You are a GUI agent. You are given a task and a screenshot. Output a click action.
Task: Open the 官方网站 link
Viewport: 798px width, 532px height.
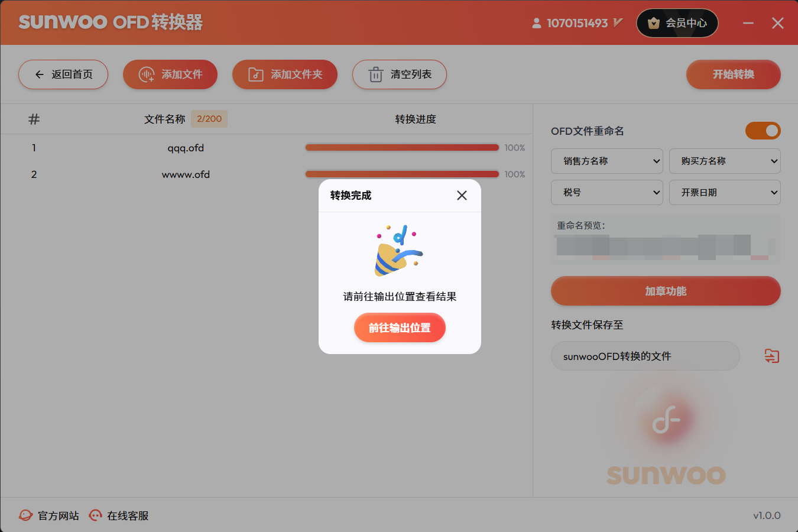tap(49, 515)
